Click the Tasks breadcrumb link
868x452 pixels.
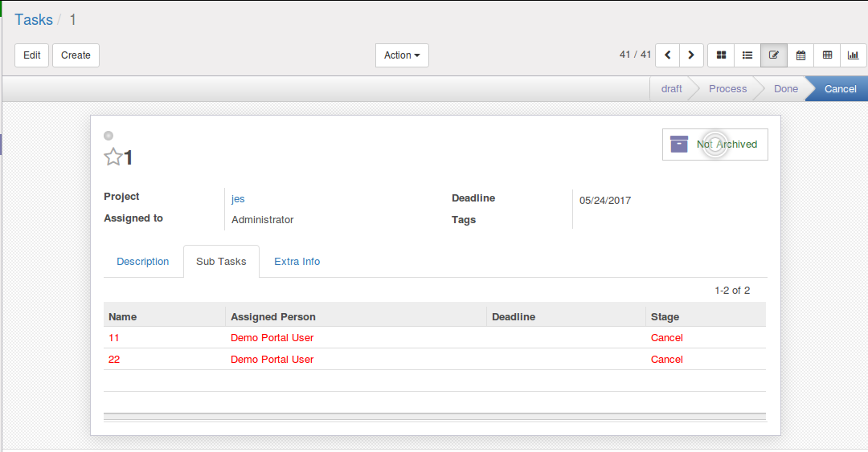(34, 19)
